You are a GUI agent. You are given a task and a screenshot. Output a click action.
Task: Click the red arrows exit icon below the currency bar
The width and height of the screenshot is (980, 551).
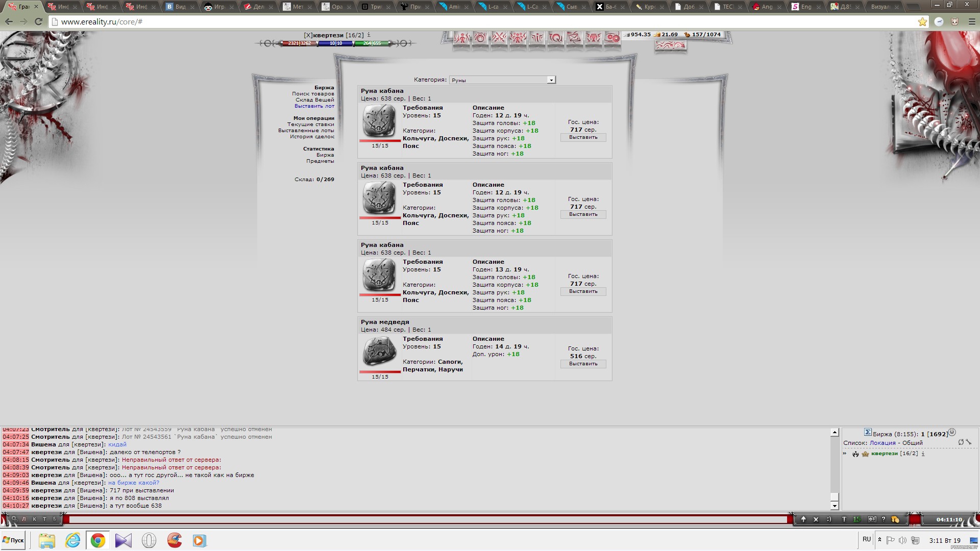(671, 45)
